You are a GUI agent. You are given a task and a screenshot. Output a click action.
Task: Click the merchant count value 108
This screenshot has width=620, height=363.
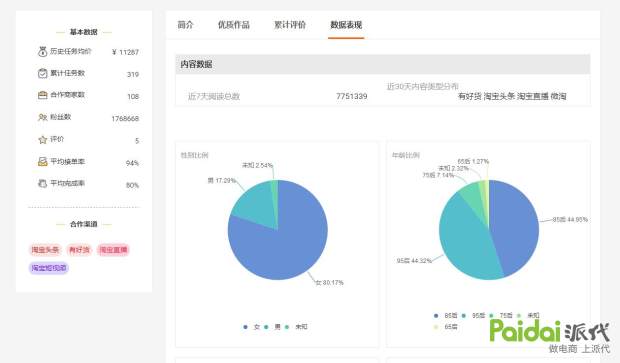(133, 96)
